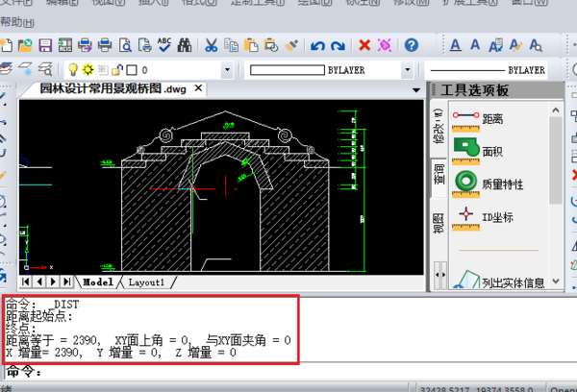Click the Redo arrow icon

(338, 45)
